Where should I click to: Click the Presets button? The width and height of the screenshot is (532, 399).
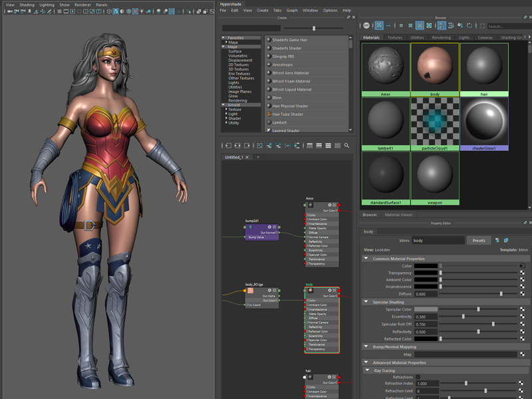click(x=479, y=240)
